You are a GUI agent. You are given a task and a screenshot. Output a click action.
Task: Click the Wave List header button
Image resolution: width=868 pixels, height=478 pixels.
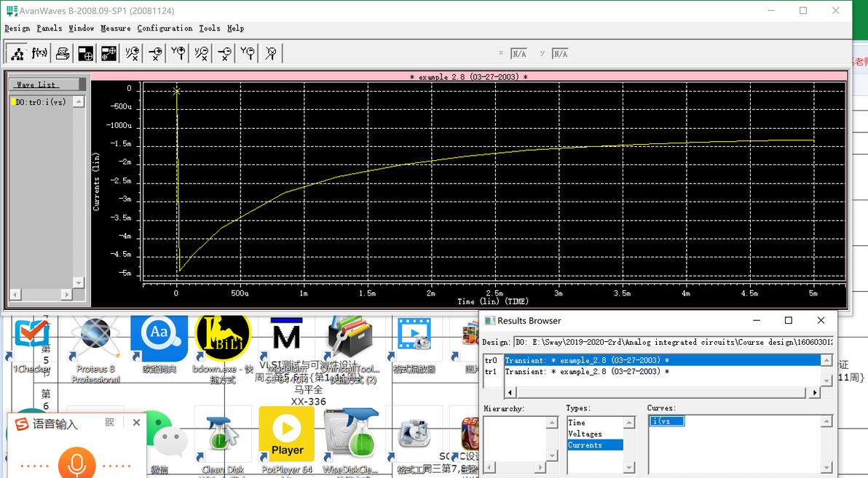(x=44, y=84)
